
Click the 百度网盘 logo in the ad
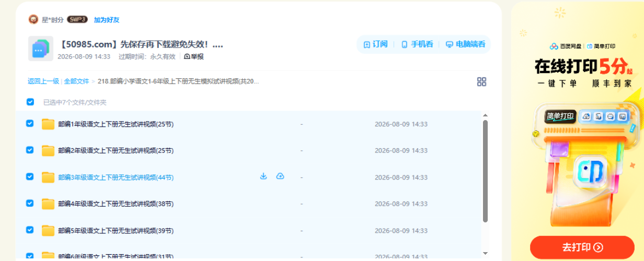pos(565,46)
